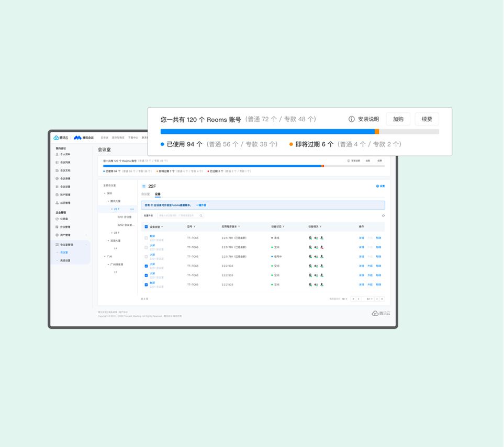Click the three-dot menu next to 22 F
The width and height of the screenshot is (504, 447).
(132, 209)
